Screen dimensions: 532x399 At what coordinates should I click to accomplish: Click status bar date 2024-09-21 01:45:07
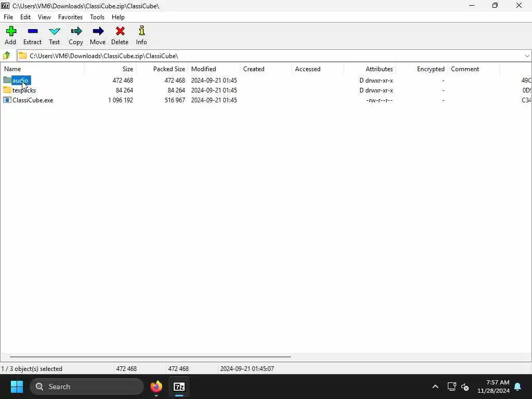click(247, 368)
